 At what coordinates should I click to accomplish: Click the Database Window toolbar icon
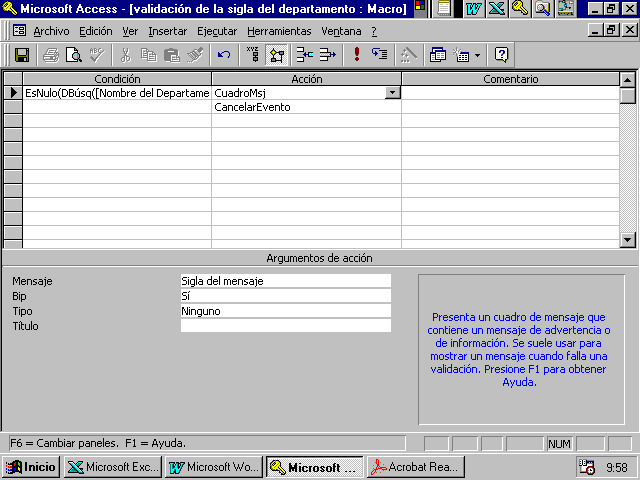[x=438, y=55]
